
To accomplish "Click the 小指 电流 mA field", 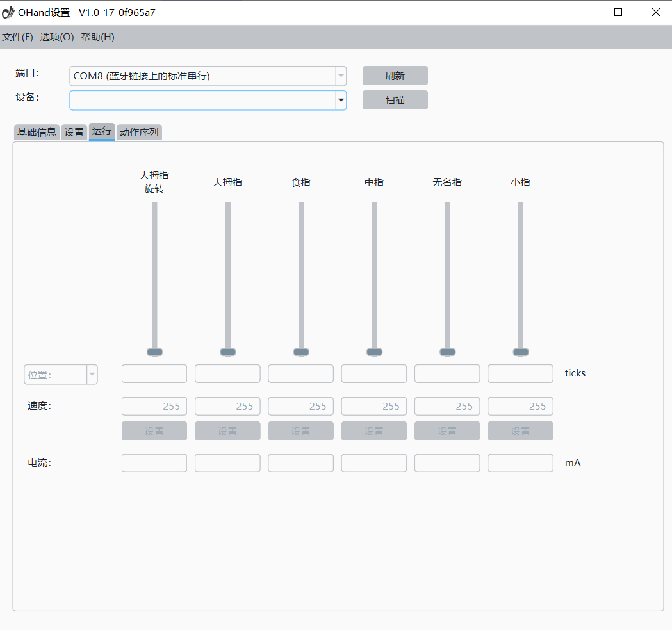I will (x=520, y=463).
